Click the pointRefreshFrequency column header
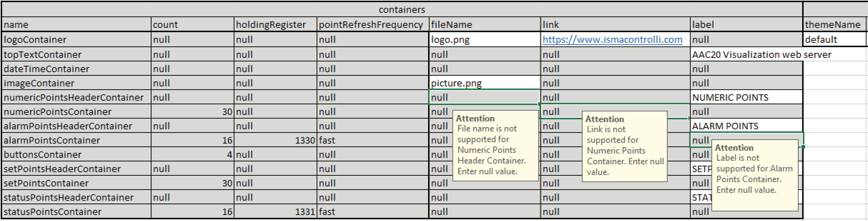The image size is (868, 221). [x=372, y=25]
